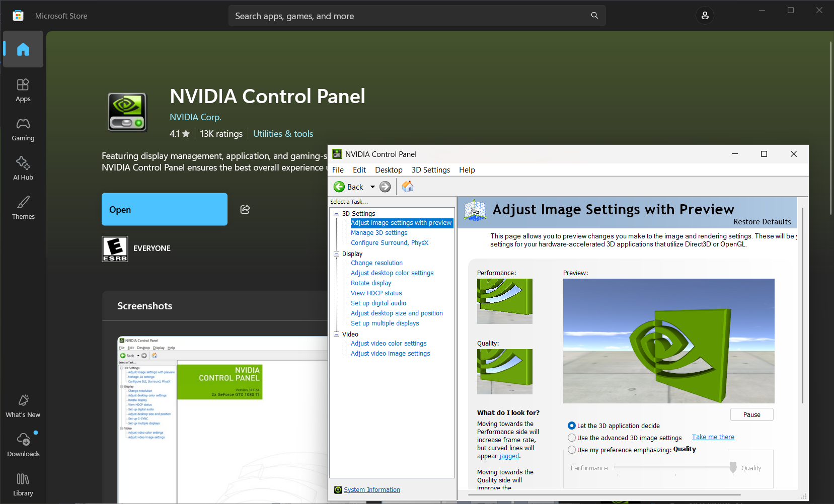Select 'Manage 3D settings' in task tree

coord(379,233)
